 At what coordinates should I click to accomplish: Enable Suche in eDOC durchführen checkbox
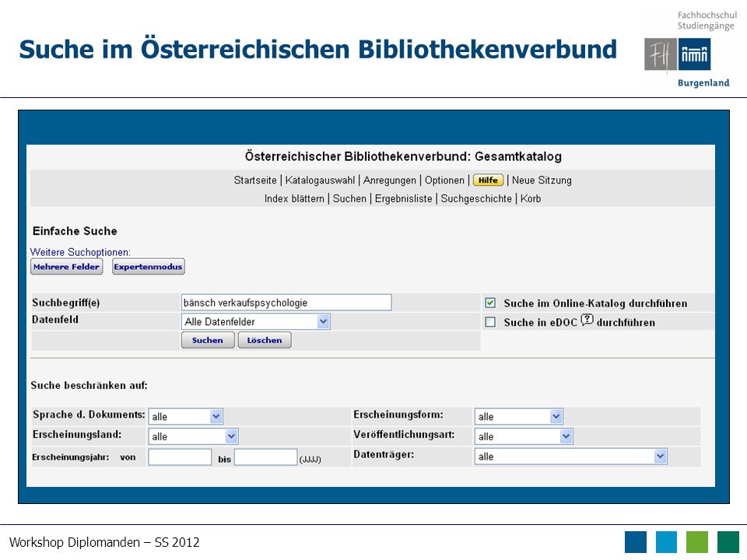(490, 322)
